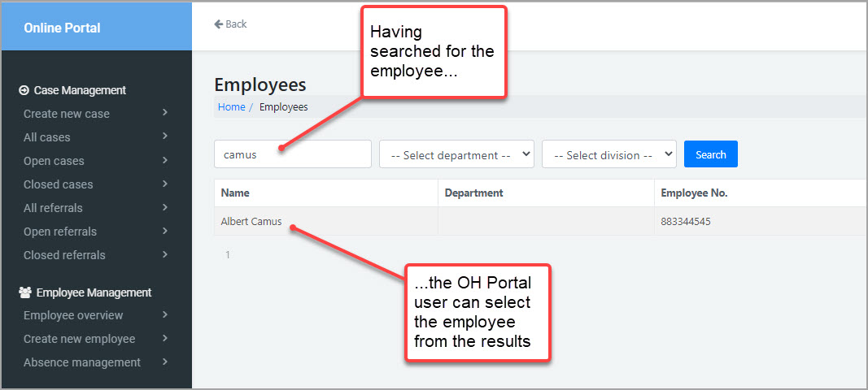Click the Online Portal header logo
The width and height of the screenshot is (868, 390).
pyautogui.click(x=62, y=28)
